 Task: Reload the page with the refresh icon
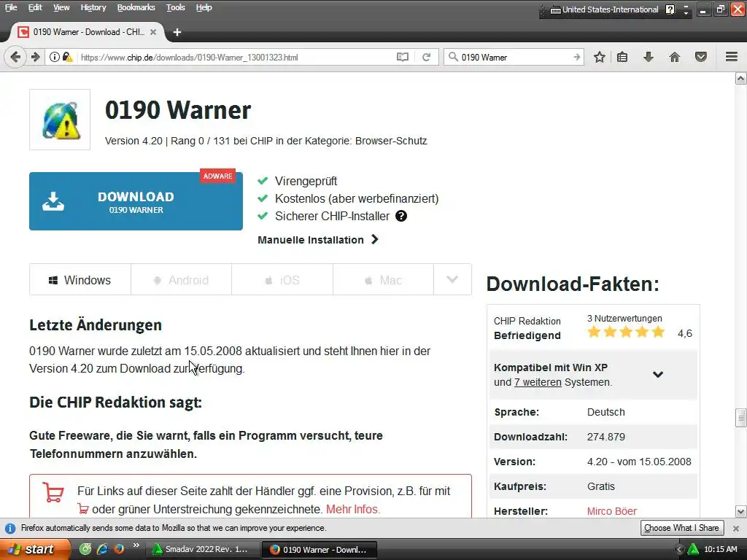(x=426, y=57)
